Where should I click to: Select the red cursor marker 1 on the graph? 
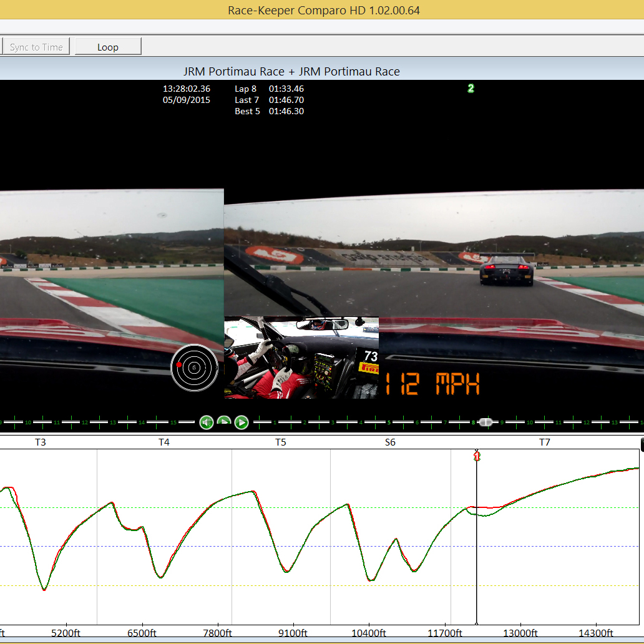click(477, 456)
